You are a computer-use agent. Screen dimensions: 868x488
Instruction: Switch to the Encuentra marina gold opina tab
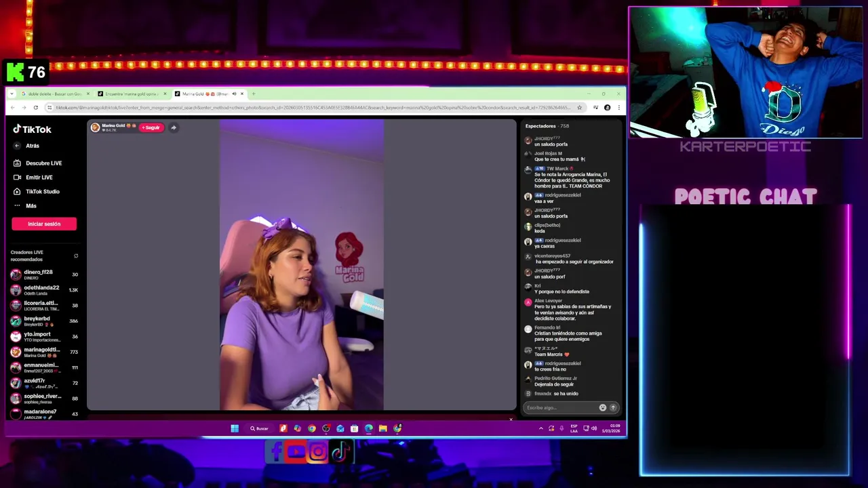coord(132,94)
